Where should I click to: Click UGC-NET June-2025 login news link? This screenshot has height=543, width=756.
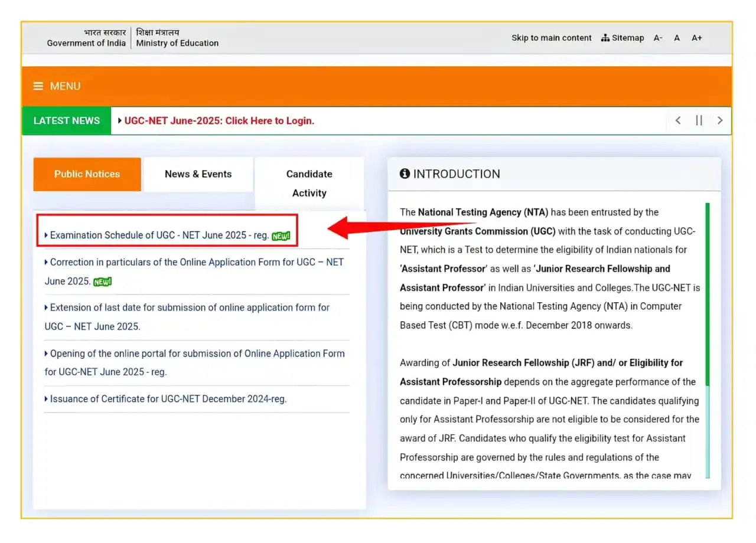click(x=219, y=120)
